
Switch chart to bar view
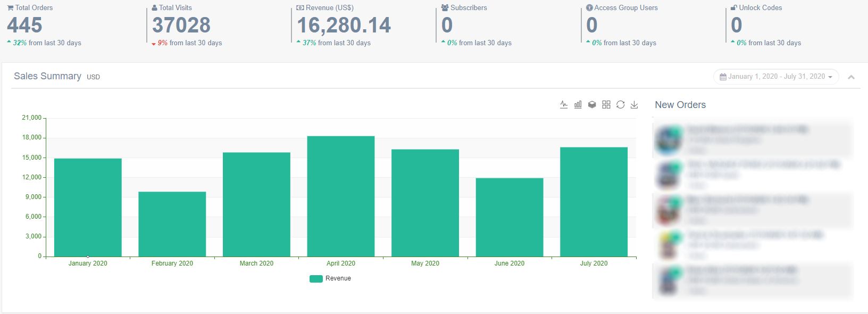point(578,105)
